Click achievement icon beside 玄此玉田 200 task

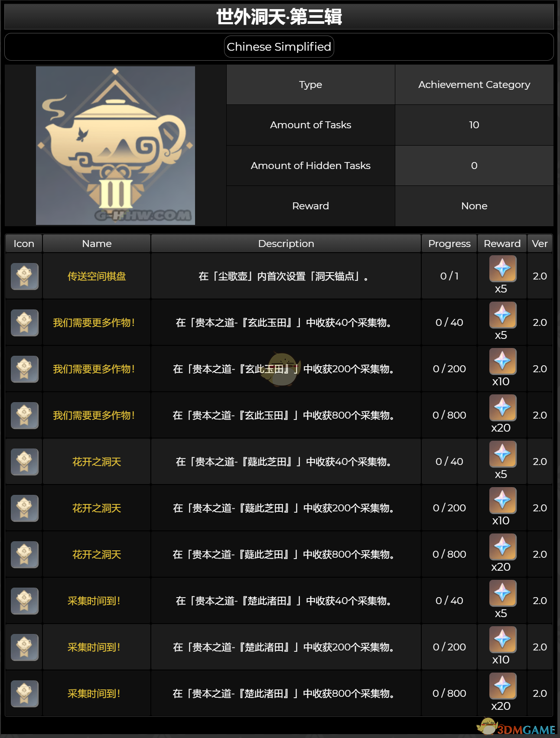24,369
